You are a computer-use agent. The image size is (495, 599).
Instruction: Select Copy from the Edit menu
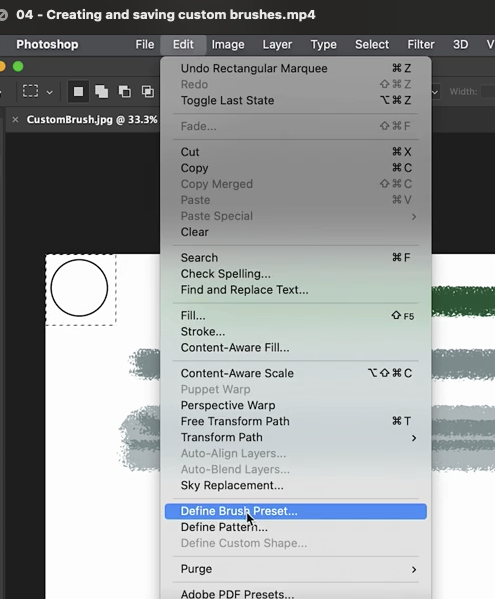[296, 168]
